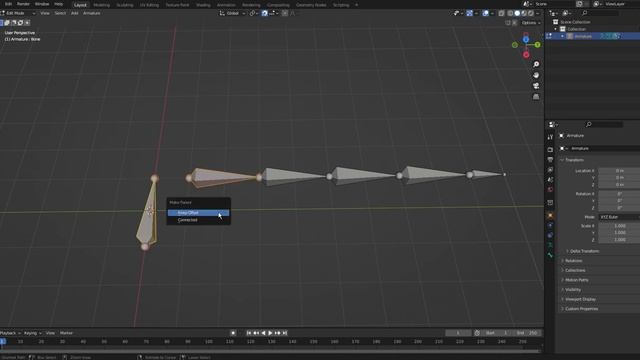Select material preview shading
The height and width of the screenshot is (360, 640).
pos(524,13)
